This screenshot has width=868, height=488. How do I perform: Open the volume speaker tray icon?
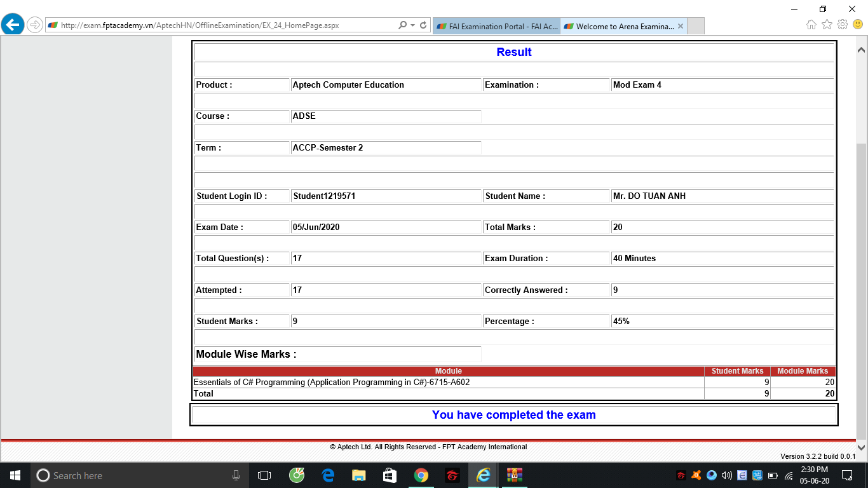[727, 475]
